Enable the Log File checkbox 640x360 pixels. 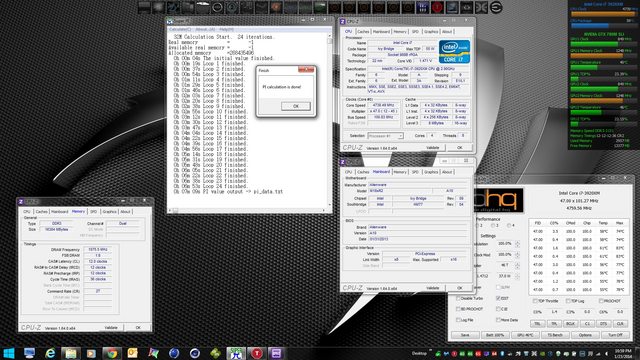pos(458,320)
